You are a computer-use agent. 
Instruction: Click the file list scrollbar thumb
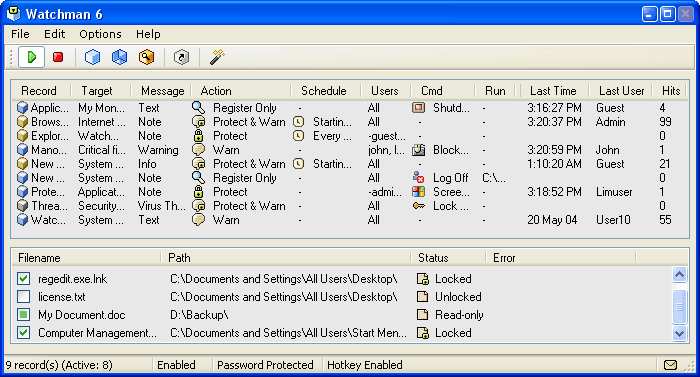pos(679,306)
